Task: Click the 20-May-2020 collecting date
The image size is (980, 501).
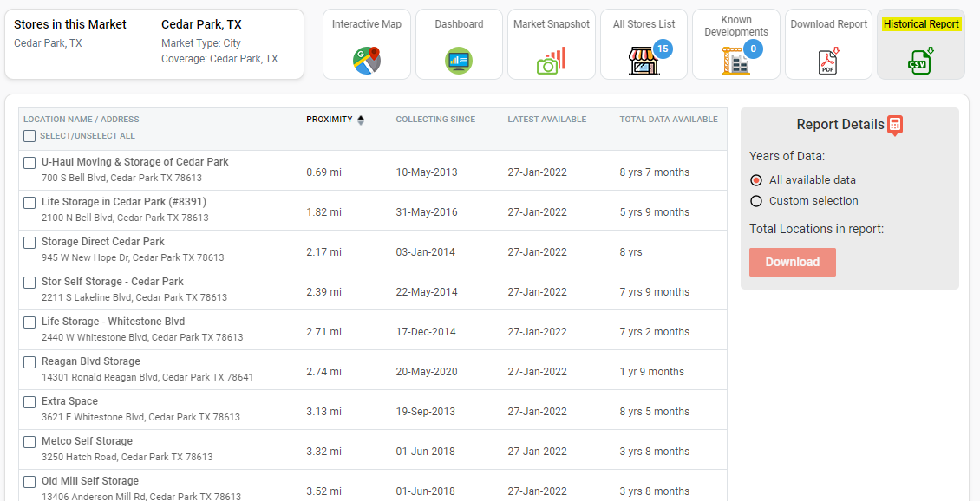Action: click(427, 372)
